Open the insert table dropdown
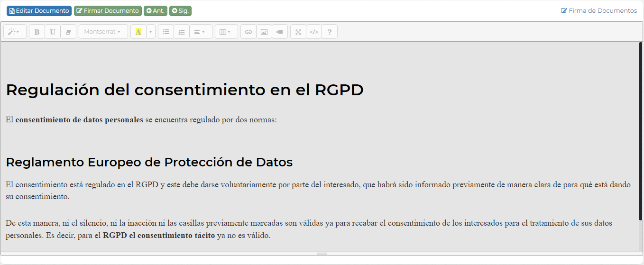 click(x=226, y=32)
